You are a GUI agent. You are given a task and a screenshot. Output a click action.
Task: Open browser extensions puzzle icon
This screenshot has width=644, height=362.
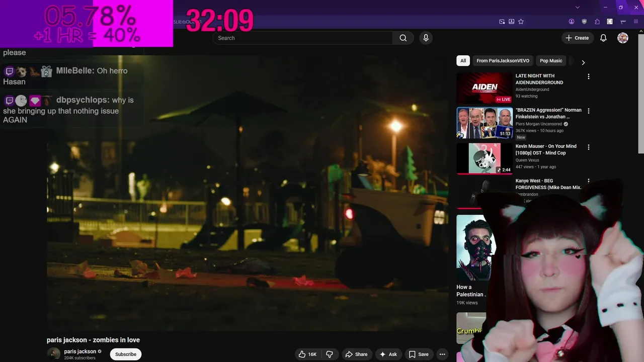click(597, 22)
